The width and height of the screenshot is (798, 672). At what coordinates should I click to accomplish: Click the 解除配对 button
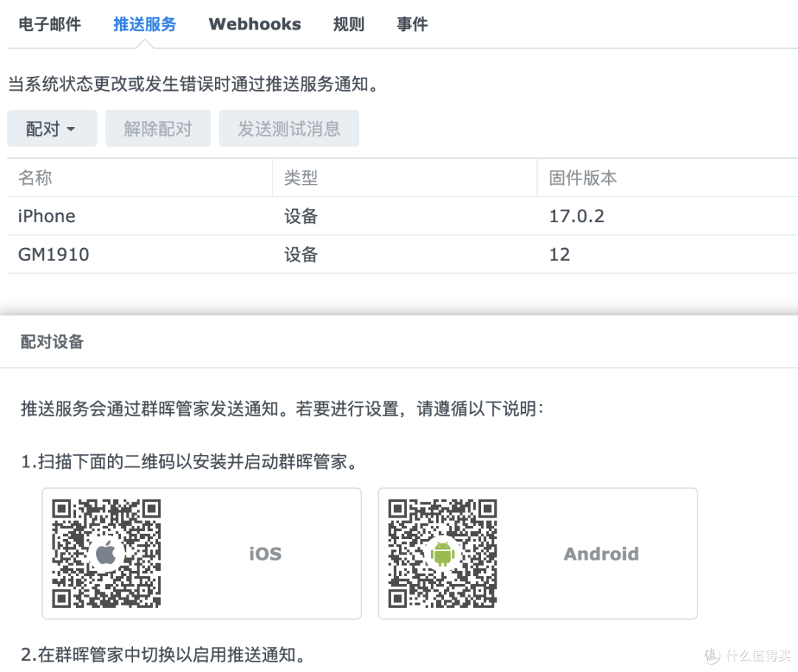pos(158,128)
